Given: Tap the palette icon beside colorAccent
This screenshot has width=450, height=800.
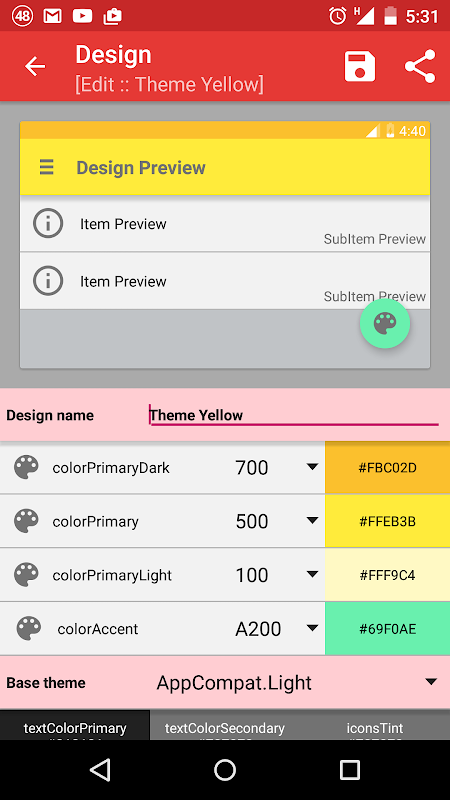Looking at the screenshot, I should [29, 629].
